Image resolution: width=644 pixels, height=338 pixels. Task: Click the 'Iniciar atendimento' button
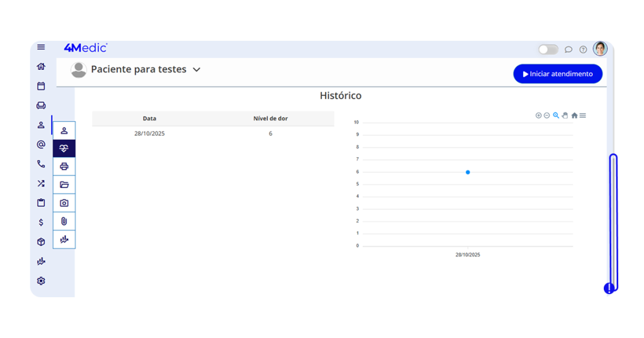(x=557, y=74)
